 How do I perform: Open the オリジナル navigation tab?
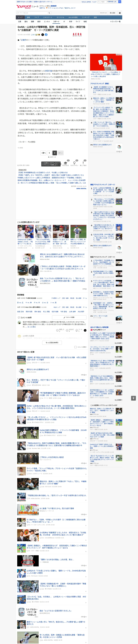(60, 17)
